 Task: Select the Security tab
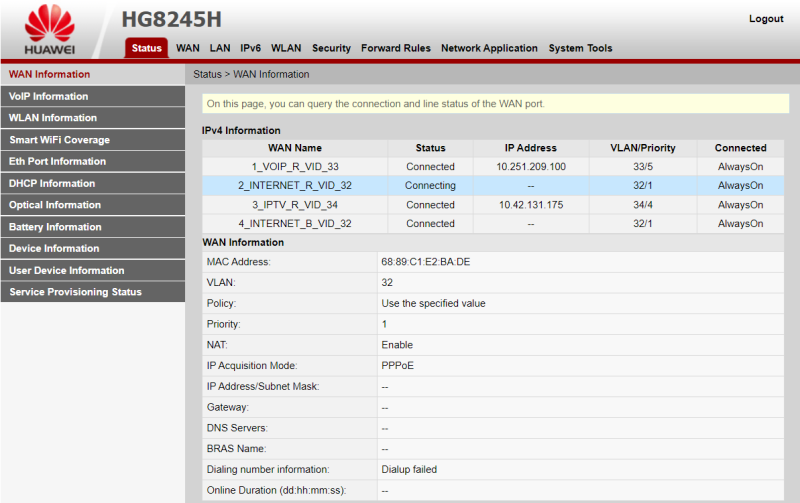332,48
